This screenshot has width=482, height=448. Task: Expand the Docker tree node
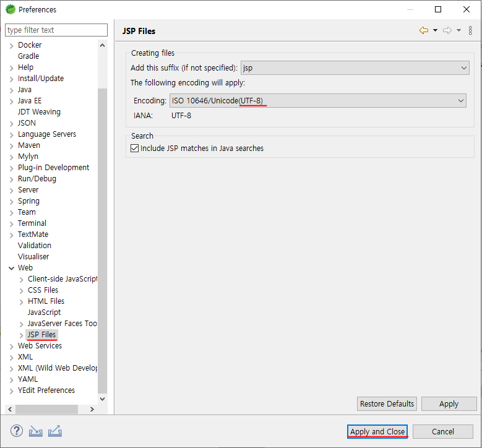(11, 46)
